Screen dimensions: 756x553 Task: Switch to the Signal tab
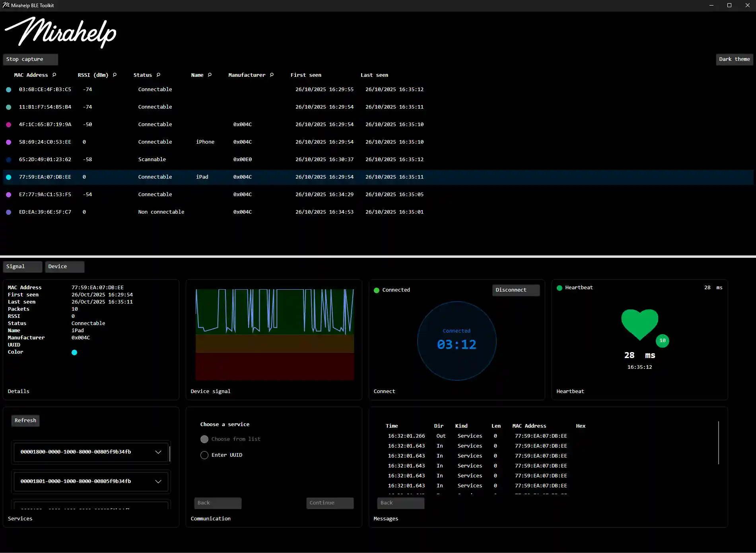23,267
